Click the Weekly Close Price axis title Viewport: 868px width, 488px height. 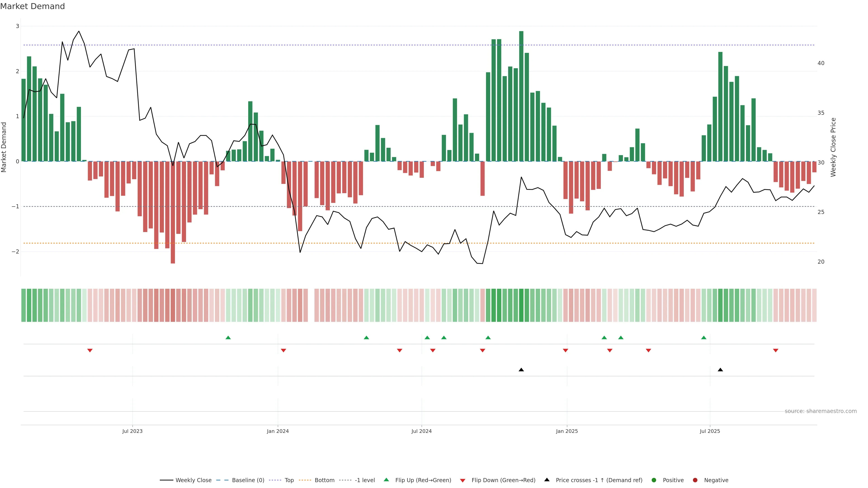tap(833, 147)
